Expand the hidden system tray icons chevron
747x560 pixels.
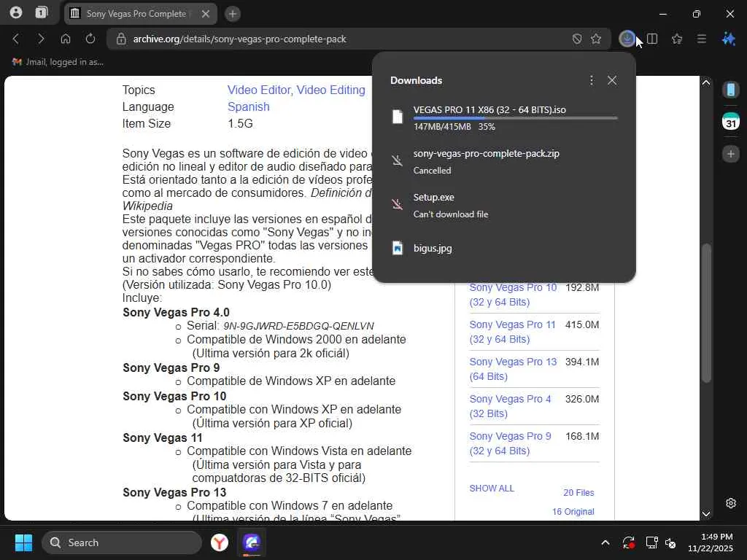tap(605, 542)
